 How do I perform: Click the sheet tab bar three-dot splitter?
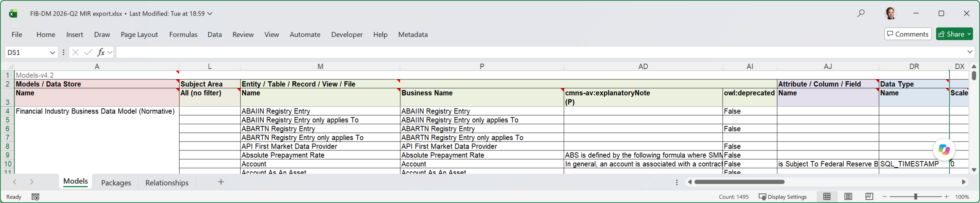(x=677, y=182)
